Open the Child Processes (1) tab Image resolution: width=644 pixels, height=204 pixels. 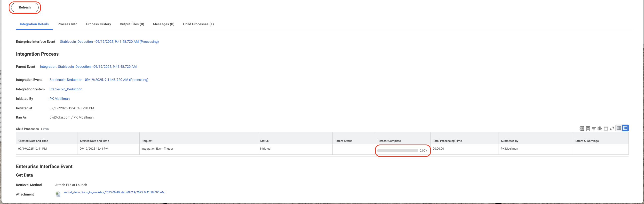point(198,24)
